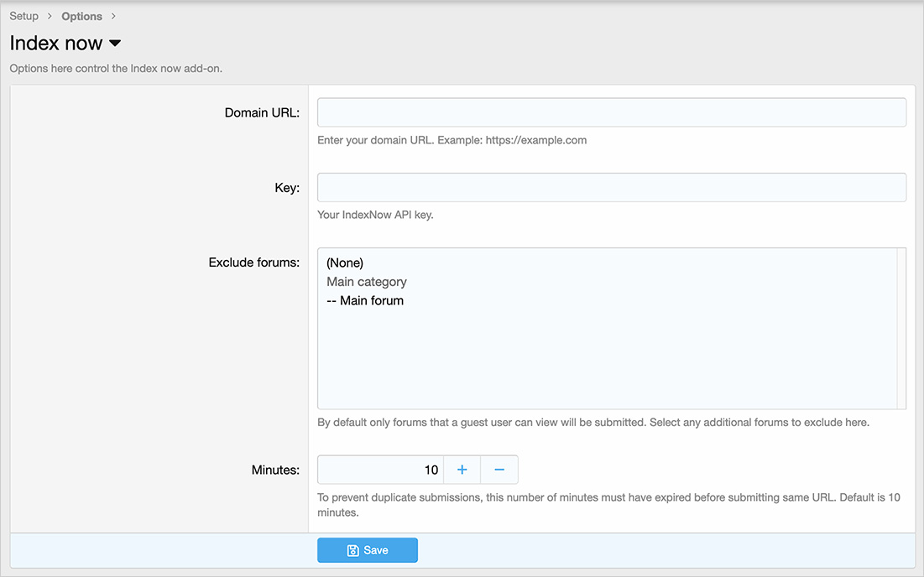Save the Index now options
Screen dimensions: 924x577
(368, 550)
